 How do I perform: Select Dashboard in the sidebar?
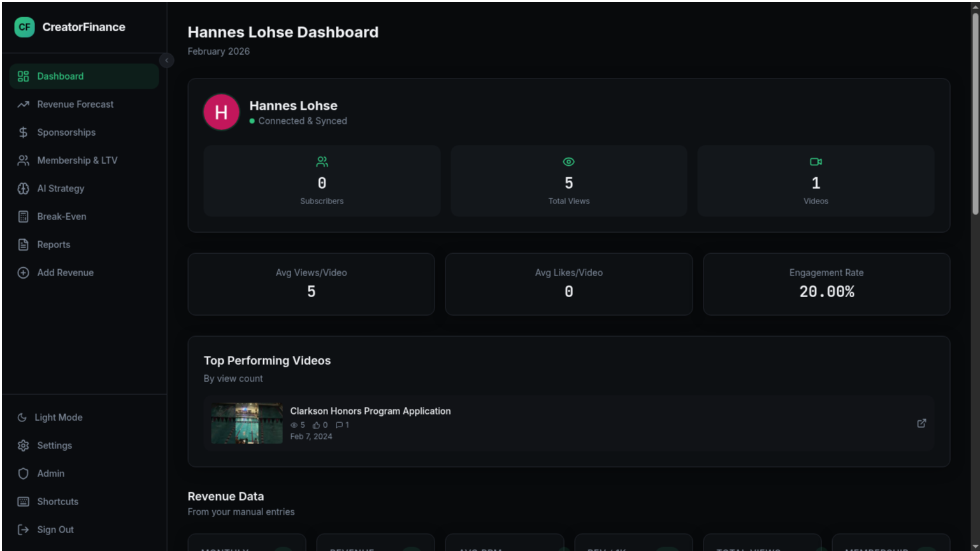(60, 76)
